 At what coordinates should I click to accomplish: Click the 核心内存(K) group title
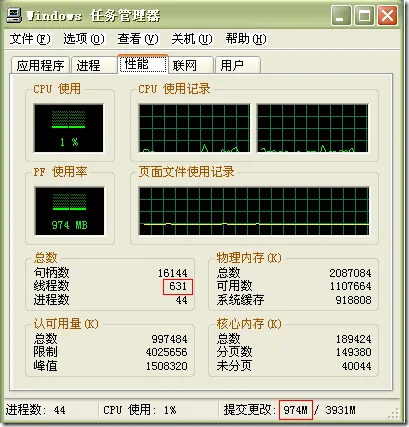(249, 324)
